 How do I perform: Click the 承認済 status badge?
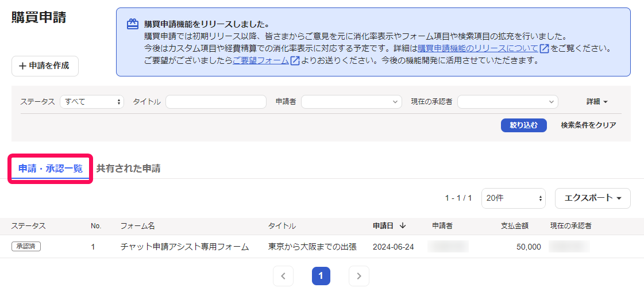coord(26,247)
